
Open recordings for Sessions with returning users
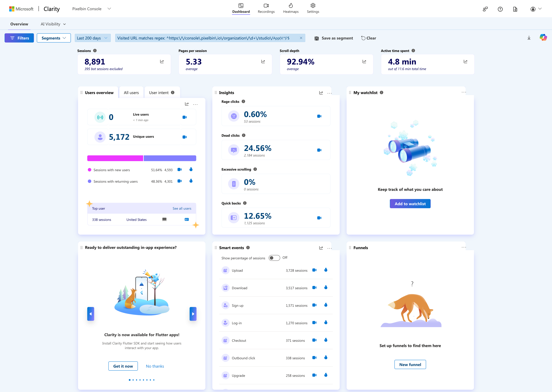coord(180,181)
